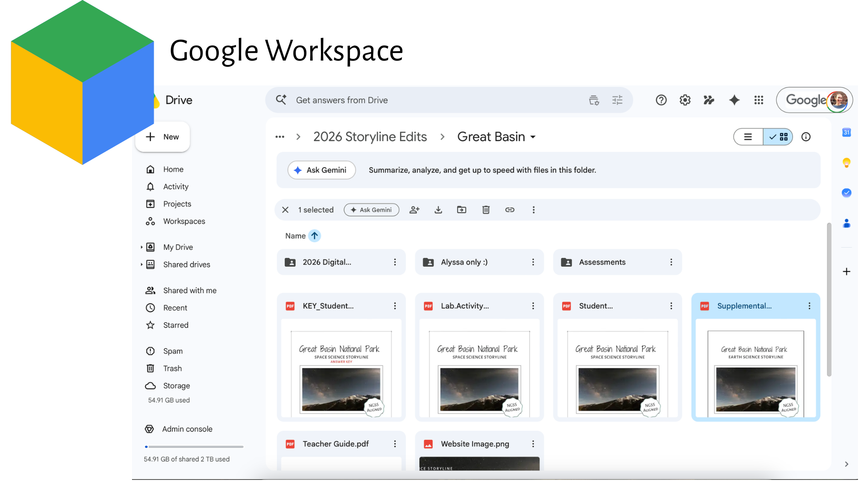Open Admin console link
The width and height of the screenshot is (868, 488).
coord(187,429)
